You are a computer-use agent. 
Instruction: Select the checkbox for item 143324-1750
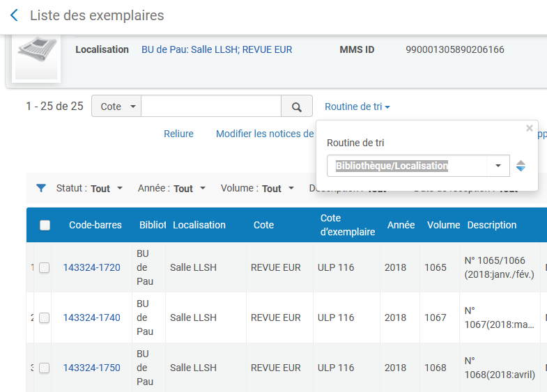(45, 368)
